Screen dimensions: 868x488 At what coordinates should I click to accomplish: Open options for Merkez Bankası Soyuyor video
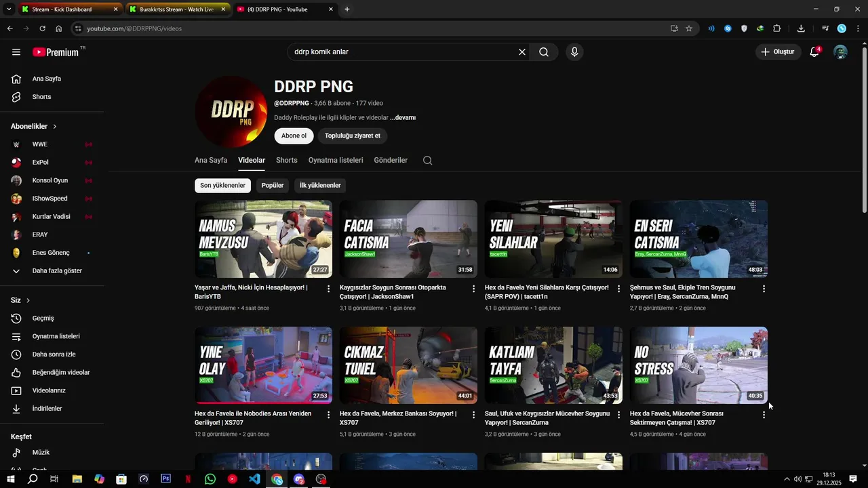[474, 415]
